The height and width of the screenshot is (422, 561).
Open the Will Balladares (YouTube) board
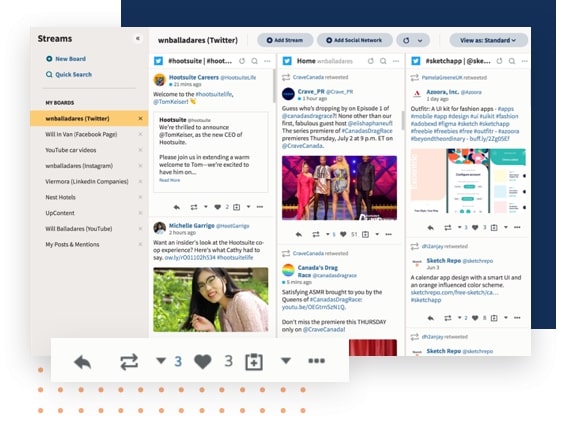point(79,229)
